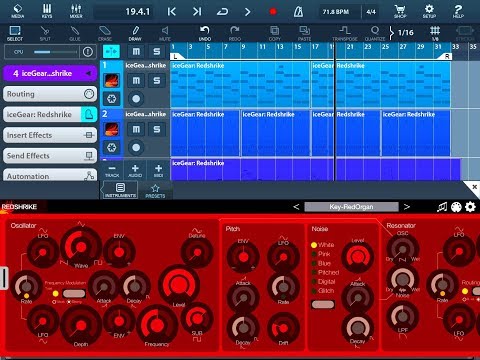Switch to the Presets tab
This screenshot has width=480, height=360.
click(155, 191)
